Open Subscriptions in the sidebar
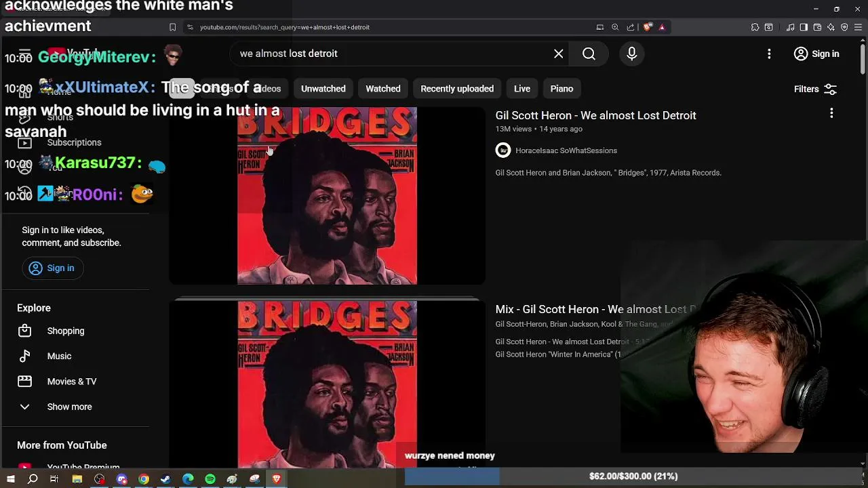 (75, 142)
